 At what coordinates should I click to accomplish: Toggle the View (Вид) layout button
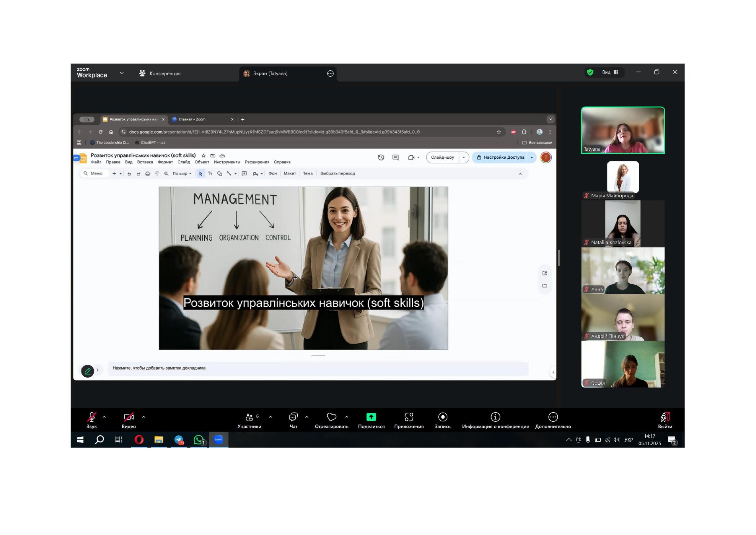tap(610, 72)
